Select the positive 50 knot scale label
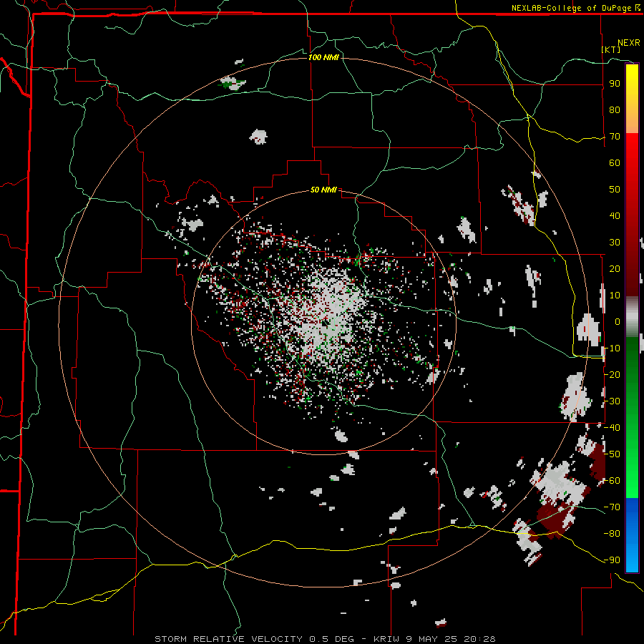This screenshot has height=644, width=644. coord(615,190)
